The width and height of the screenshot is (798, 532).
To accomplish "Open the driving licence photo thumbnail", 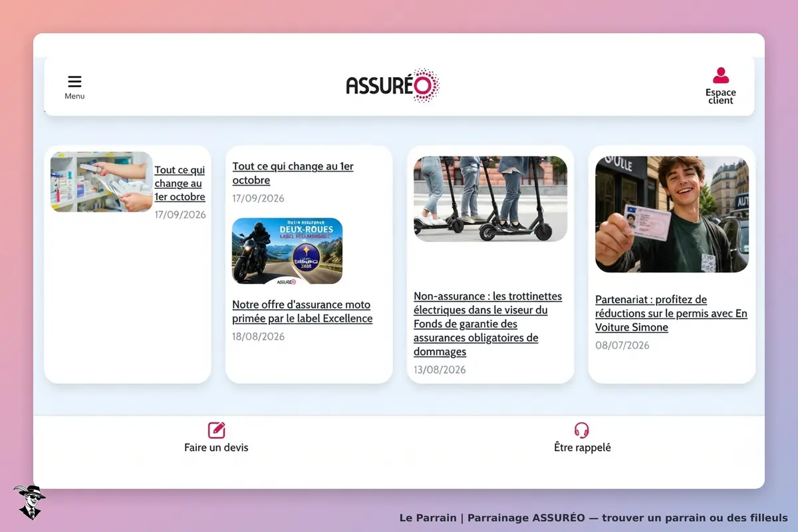I will coord(672,214).
